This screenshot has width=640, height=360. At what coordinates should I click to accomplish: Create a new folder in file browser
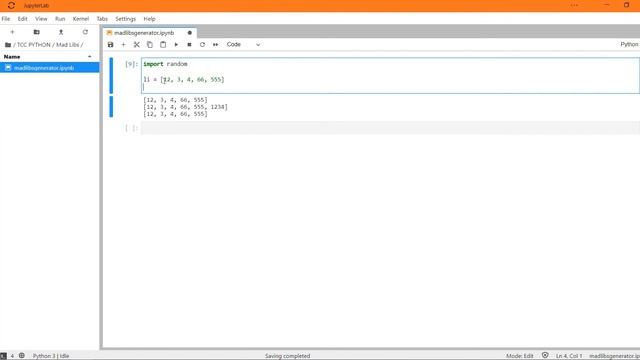(36, 32)
